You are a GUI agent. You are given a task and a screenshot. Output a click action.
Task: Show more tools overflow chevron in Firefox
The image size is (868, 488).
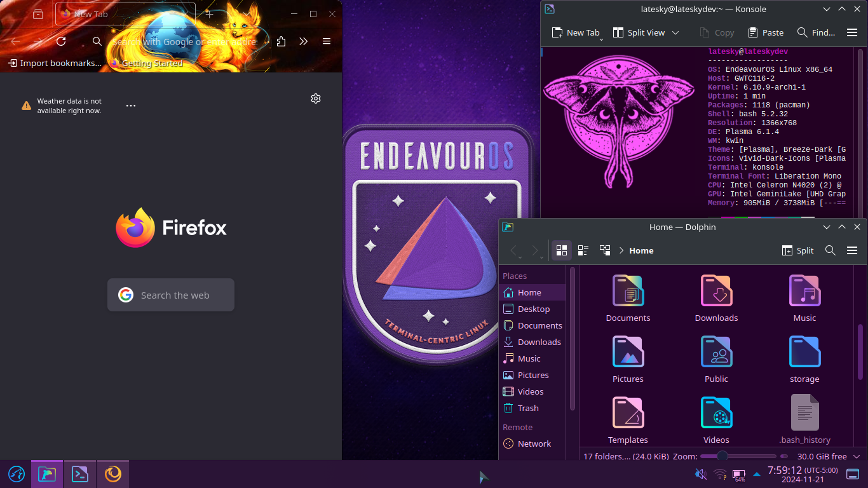pyautogui.click(x=303, y=41)
